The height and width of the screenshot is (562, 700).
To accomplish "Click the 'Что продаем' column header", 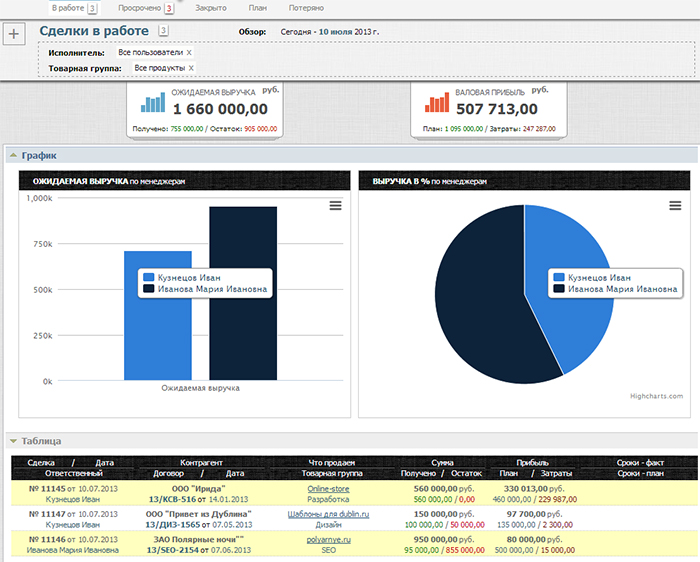I will tap(332, 463).
